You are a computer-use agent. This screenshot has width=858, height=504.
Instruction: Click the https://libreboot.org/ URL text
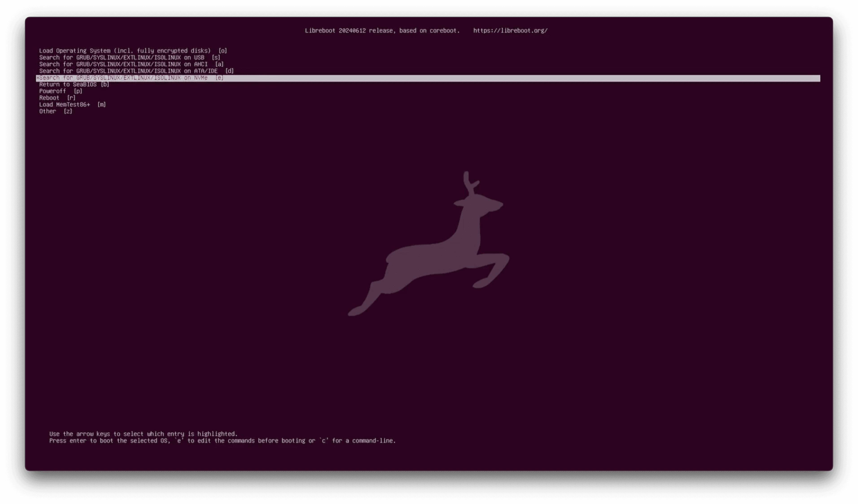pyautogui.click(x=510, y=31)
